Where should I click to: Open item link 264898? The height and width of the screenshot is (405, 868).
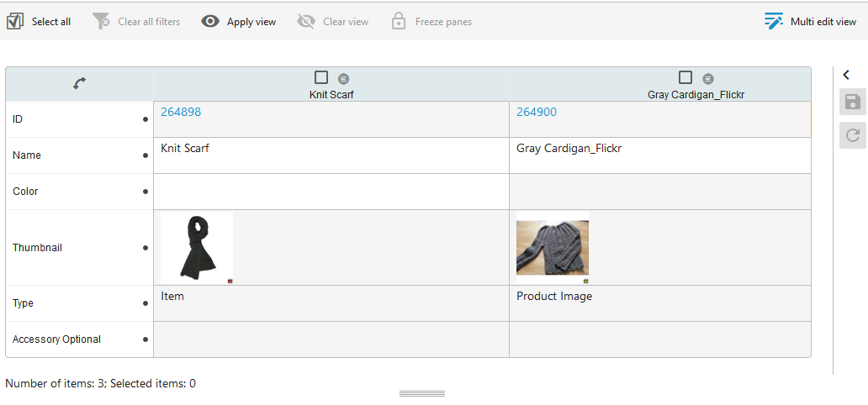pyautogui.click(x=181, y=112)
